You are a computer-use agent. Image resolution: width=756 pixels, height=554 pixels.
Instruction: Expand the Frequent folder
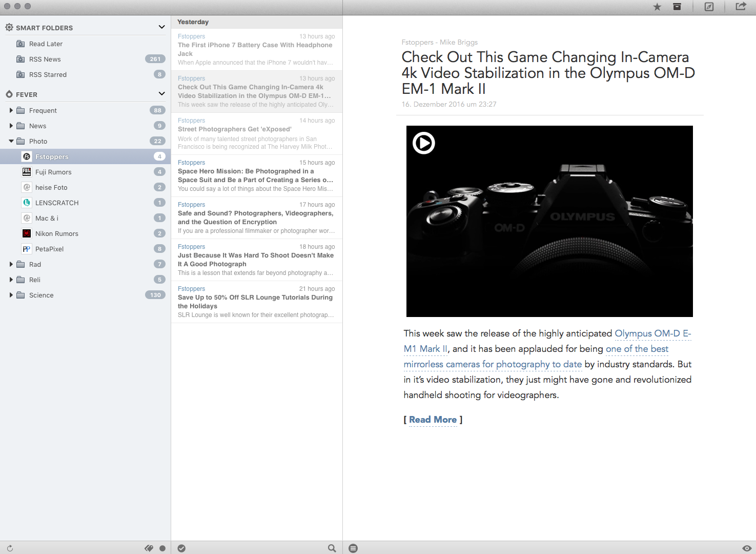pos(11,110)
